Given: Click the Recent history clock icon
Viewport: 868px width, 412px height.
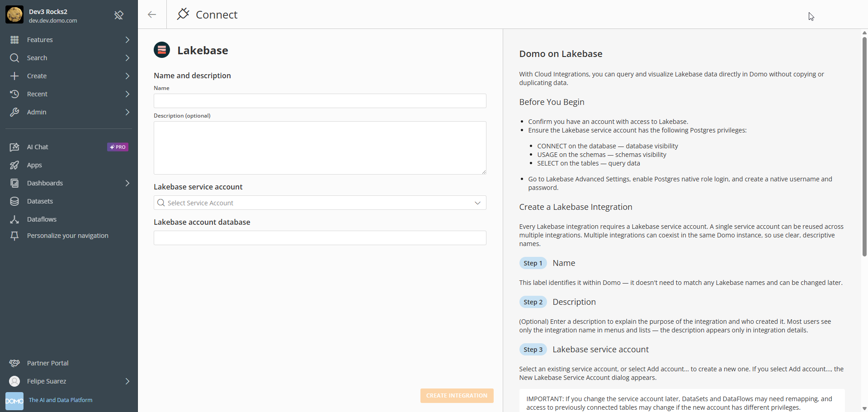Looking at the screenshot, I should point(14,94).
